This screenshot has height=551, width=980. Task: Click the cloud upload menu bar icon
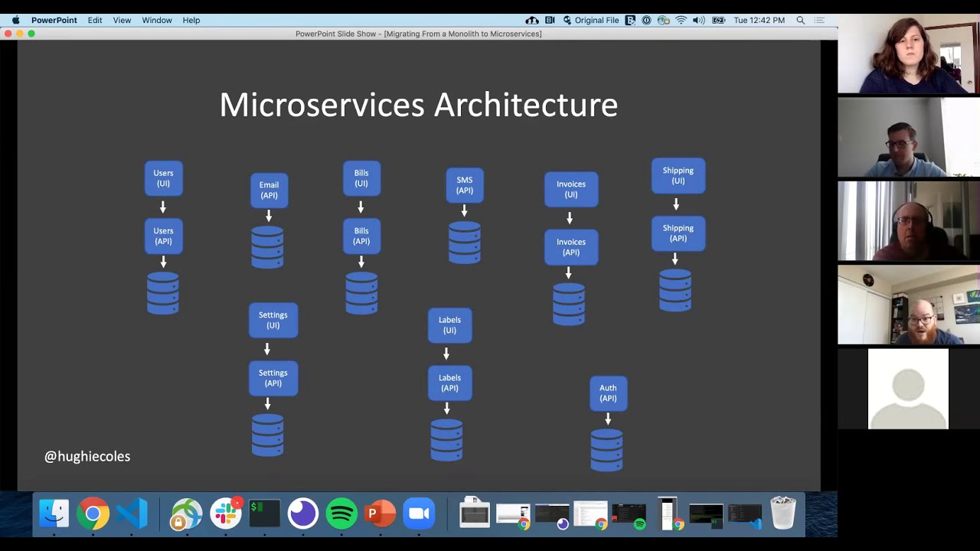(532, 20)
